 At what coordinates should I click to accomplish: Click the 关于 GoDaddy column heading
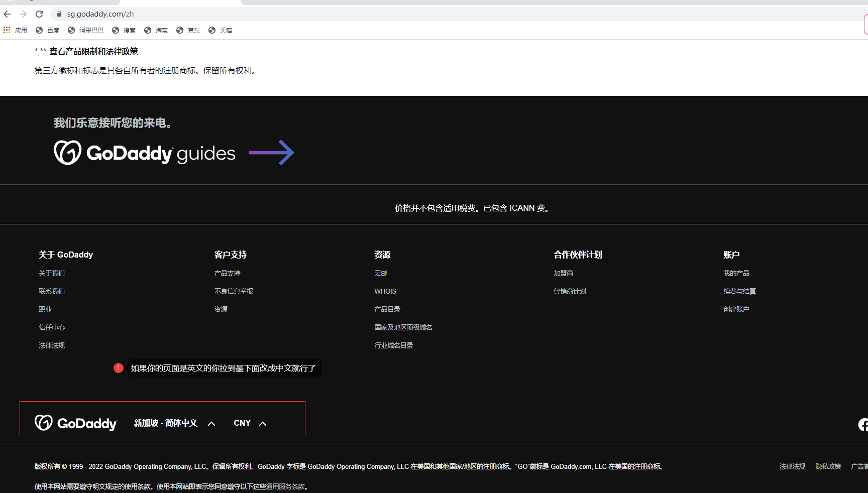point(66,255)
